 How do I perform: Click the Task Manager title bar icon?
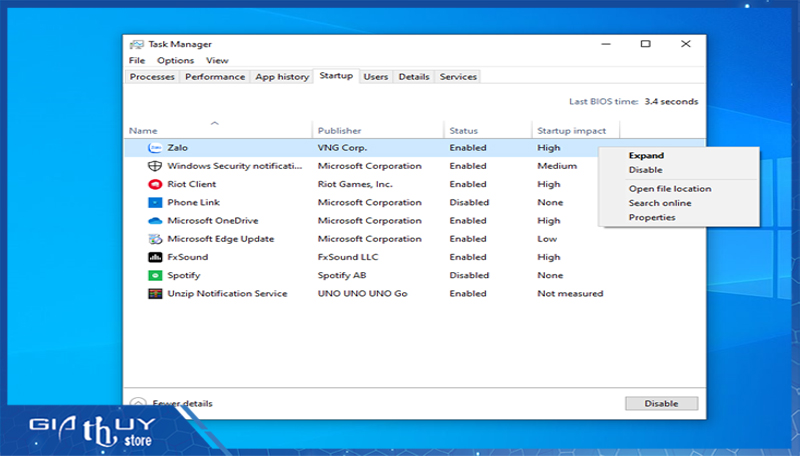pos(136,44)
